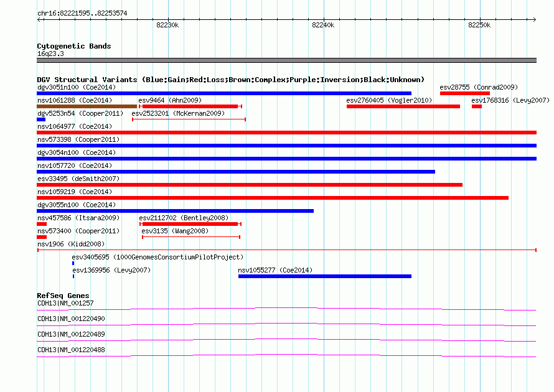554x392 pixels.
Task: Select the nsv1059219 (Coe2014) label
Action: [75, 192]
